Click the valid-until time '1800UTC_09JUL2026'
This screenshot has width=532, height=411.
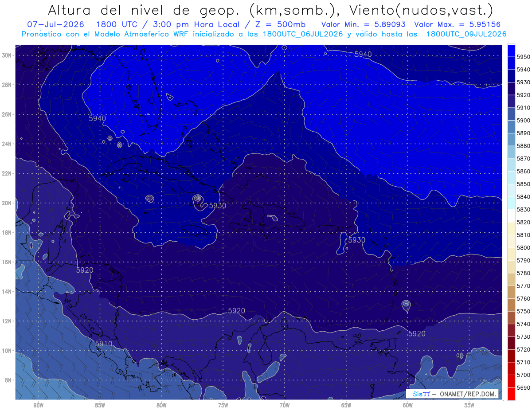point(466,34)
